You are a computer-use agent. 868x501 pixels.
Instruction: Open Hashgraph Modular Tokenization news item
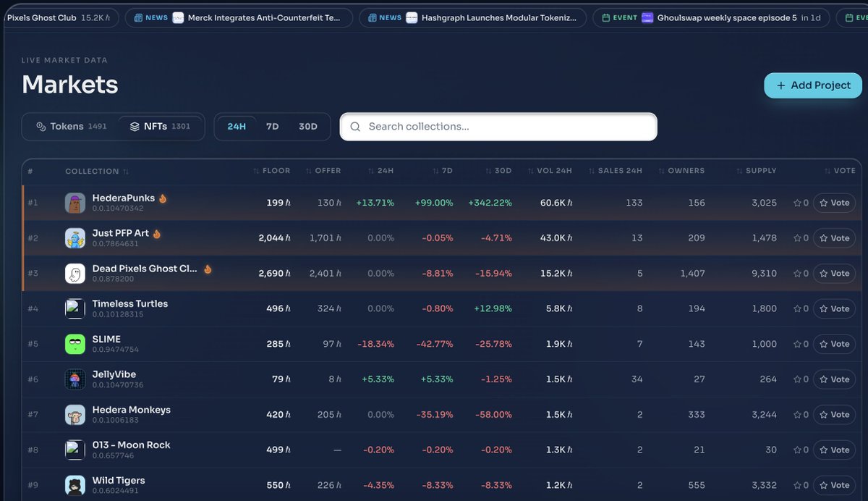pos(472,17)
